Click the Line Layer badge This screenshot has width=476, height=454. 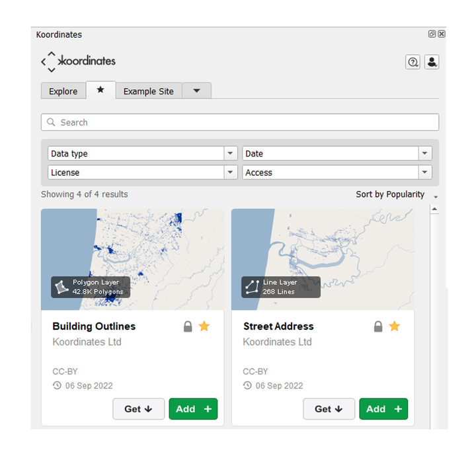point(281,287)
